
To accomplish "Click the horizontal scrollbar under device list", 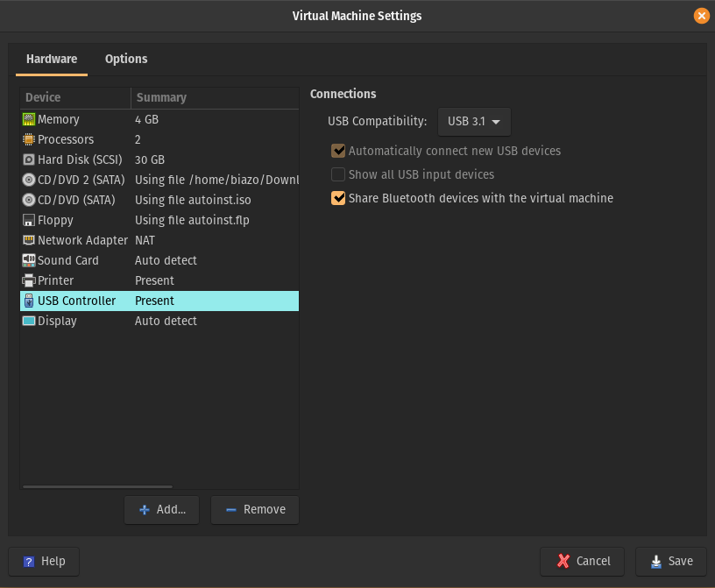I will coord(96,486).
